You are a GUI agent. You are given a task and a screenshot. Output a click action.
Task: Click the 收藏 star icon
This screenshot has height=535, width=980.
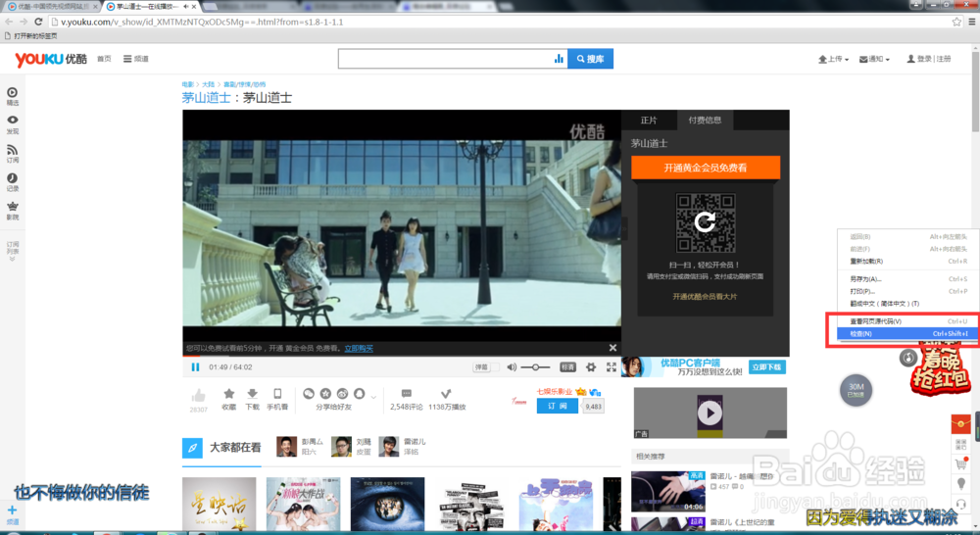click(x=228, y=394)
